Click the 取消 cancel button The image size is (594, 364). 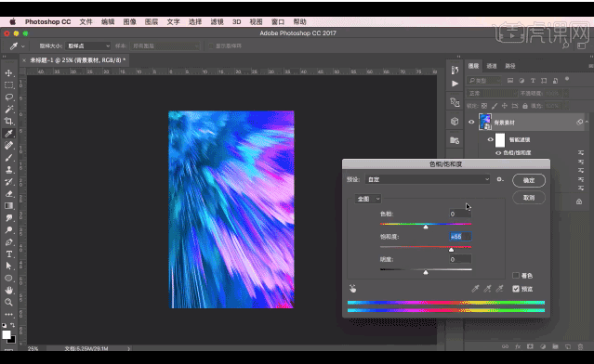tap(529, 198)
